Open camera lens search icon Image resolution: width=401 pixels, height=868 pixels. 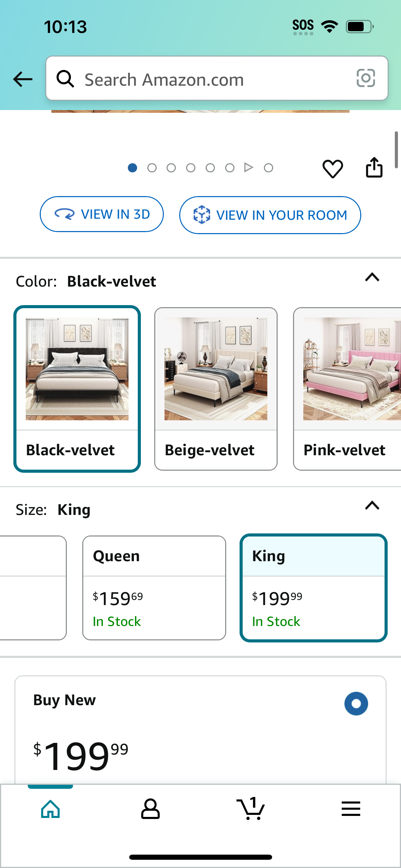click(x=366, y=78)
